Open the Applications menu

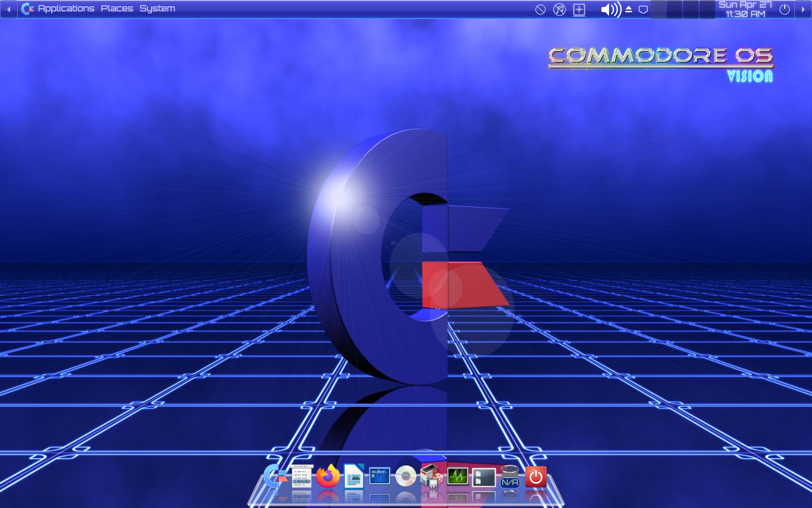[66, 9]
